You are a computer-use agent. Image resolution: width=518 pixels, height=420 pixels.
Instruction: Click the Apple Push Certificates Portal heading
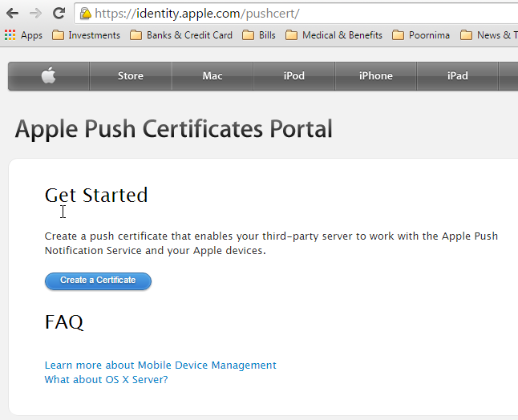point(174,129)
